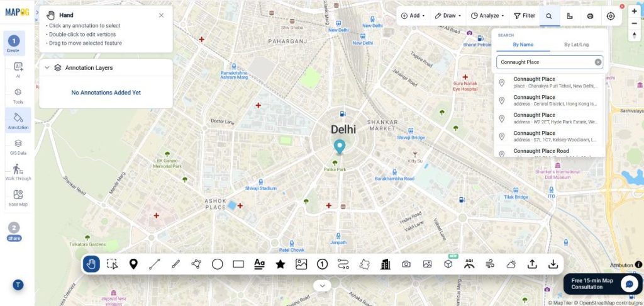Viewport: 644px width, 306px height.
Task: Collapse the bottom toolbar with chevron
Action: point(322,285)
